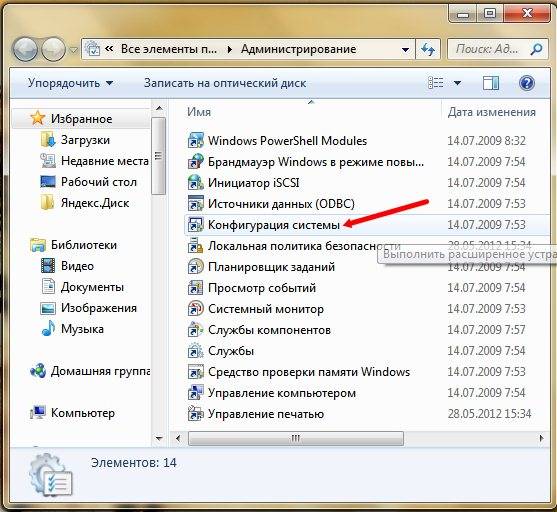The image size is (557, 512).
Task: Select the Просмотр событий name text
Action: tap(262, 288)
